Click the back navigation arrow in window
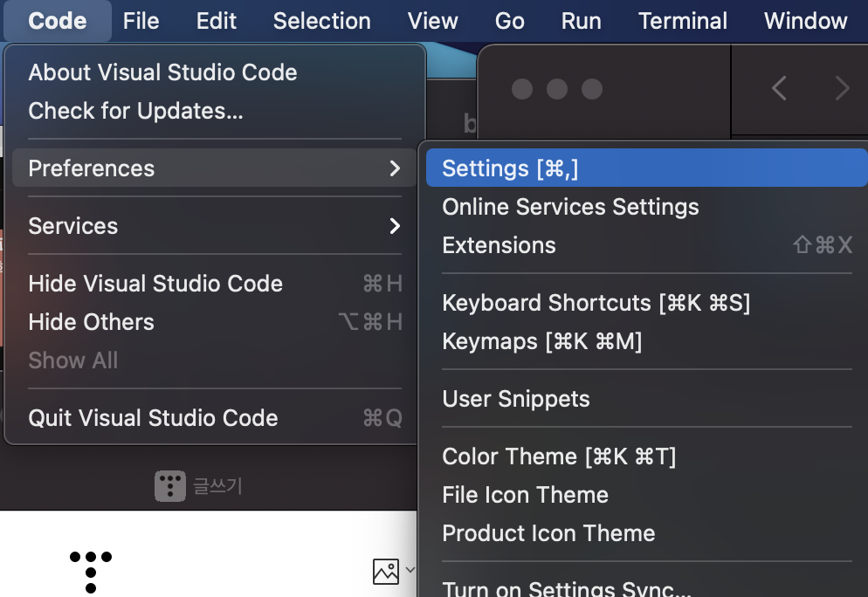Viewport: 868px width, 597px height. coord(779,88)
